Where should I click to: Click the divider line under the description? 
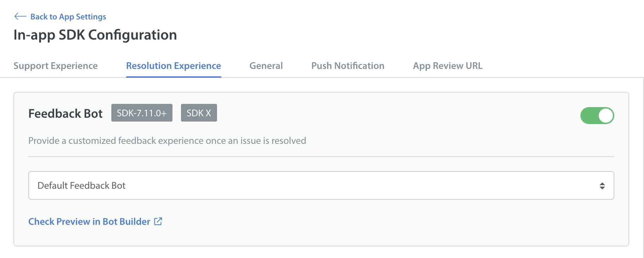[321, 157]
